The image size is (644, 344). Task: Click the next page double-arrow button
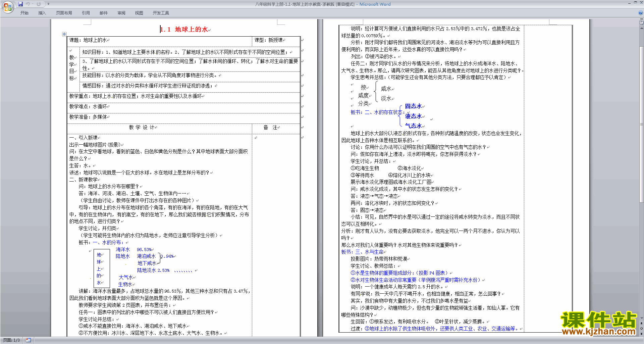click(x=642, y=334)
